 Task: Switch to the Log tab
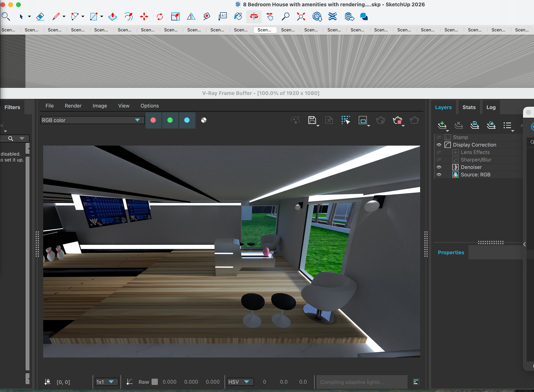pos(491,107)
